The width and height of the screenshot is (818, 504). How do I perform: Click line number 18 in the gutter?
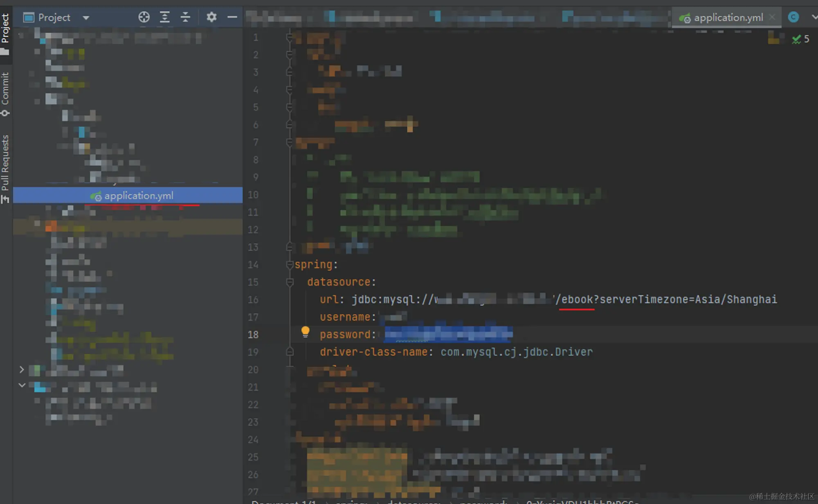click(253, 335)
